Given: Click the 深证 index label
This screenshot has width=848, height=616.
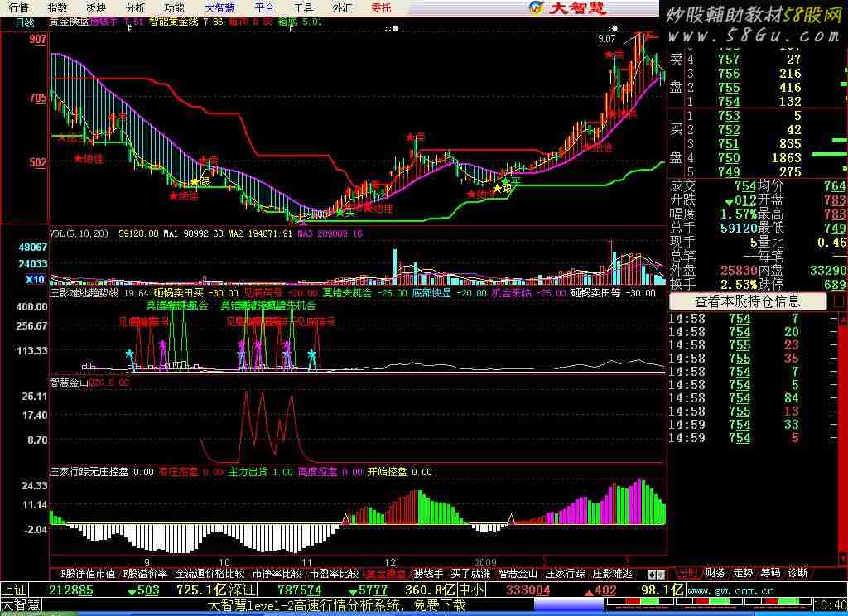Looking at the screenshot, I should [x=243, y=590].
